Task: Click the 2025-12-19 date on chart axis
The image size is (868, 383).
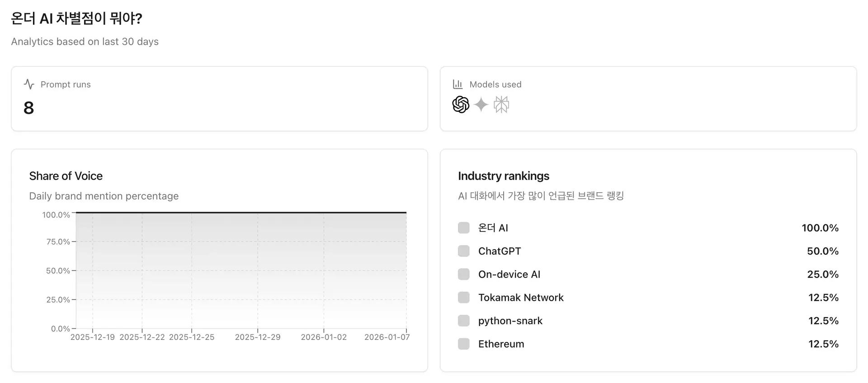Action: pyautogui.click(x=93, y=337)
